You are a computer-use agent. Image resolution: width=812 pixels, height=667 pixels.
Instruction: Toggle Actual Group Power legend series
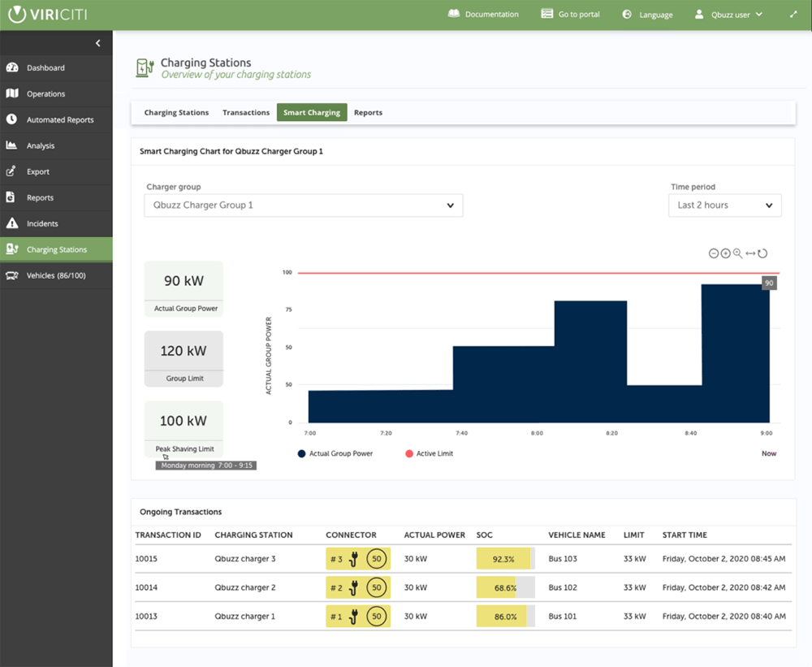pyautogui.click(x=335, y=453)
